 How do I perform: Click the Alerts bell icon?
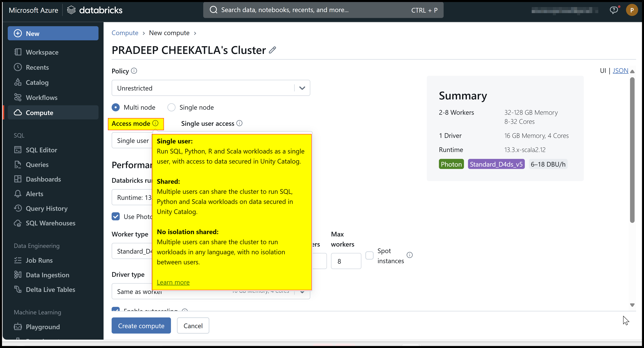pyautogui.click(x=18, y=194)
